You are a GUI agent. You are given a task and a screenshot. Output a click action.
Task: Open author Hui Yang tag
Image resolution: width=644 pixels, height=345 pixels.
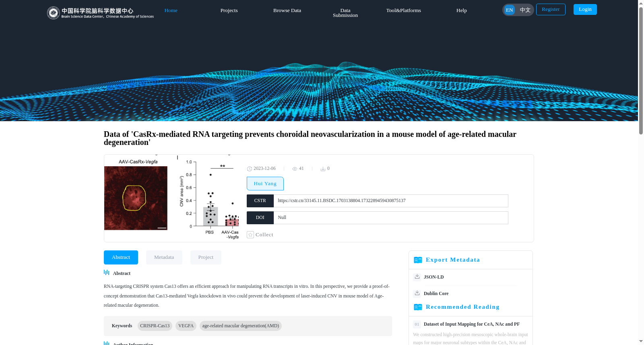[x=265, y=184]
